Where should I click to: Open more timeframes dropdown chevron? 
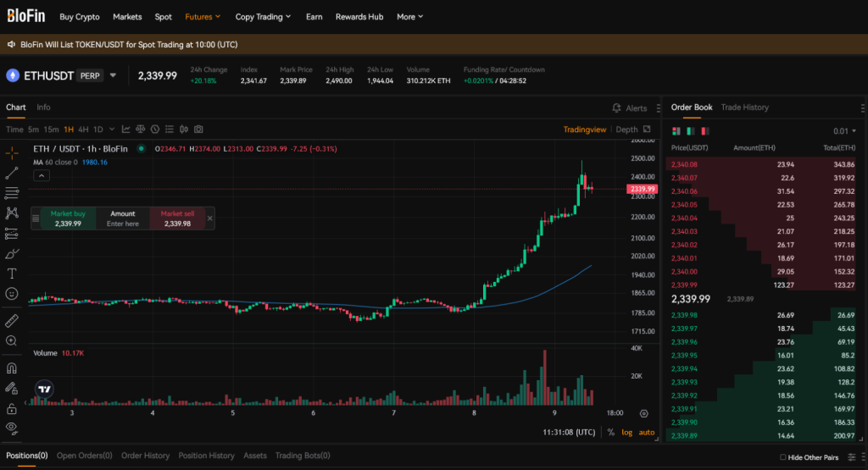tap(112, 130)
